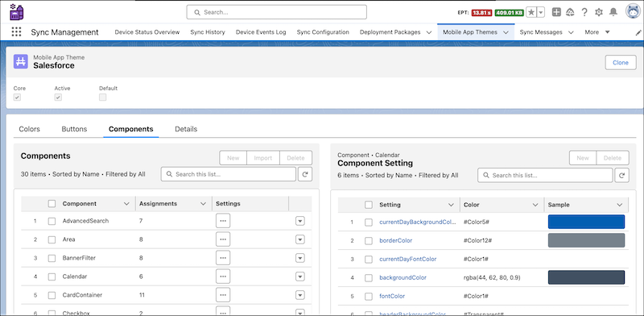Screen dimensions: 644x316
Task: Open the notifications bell
Action: 613,12
